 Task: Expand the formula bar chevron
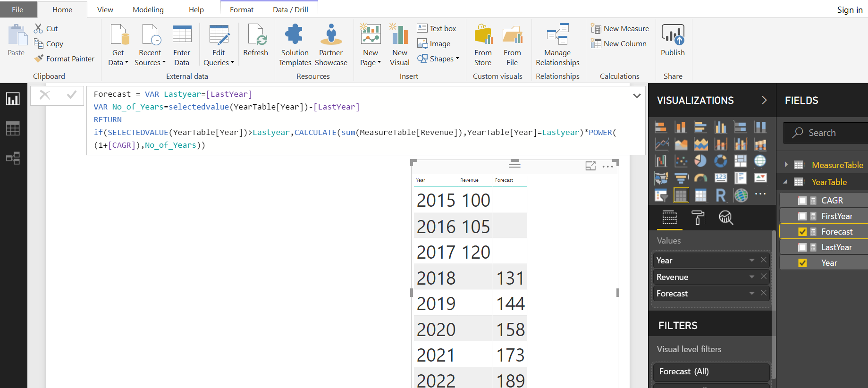point(637,96)
